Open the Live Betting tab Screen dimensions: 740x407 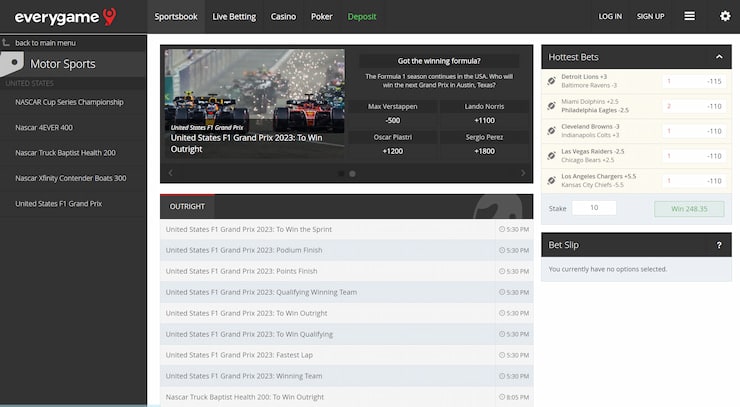[234, 17]
